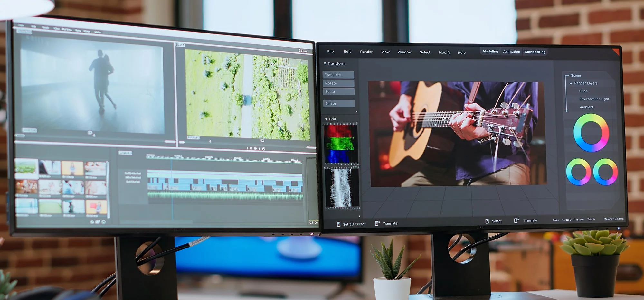Screen dimensions: 644x300
Task: Select the Scene root in the tree
Action: [x=576, y=76]
